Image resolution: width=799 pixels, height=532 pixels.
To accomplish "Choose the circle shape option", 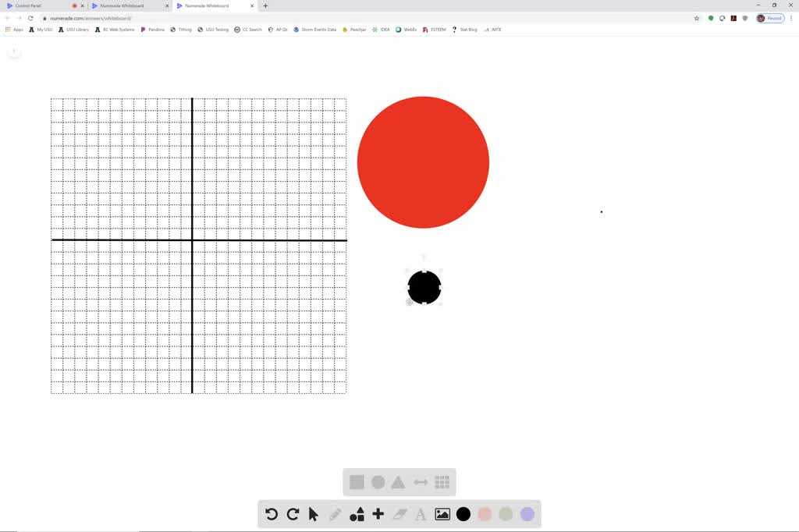I will pyautogui.click(x=378, y=482).
